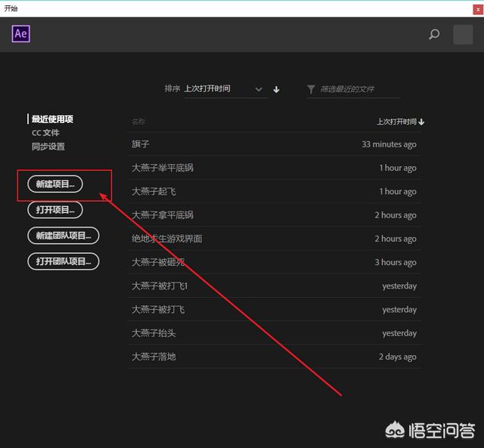Viewport: 484px width, 448px height.
Task: Sort by 名称 column header
Action: [138, 122]
